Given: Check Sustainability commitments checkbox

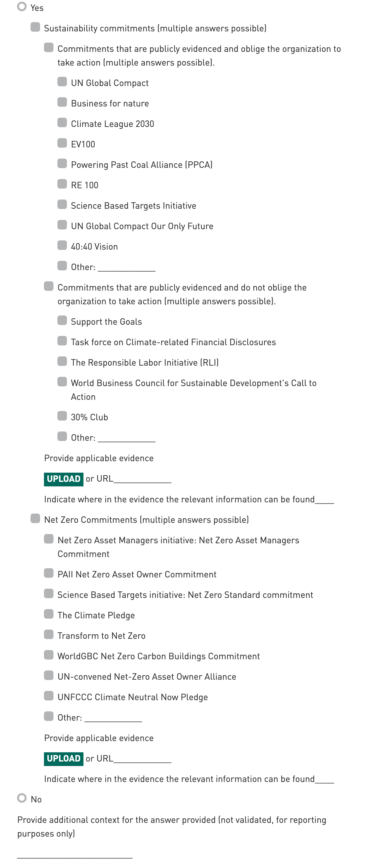Looking at the screenshot, I should (35, 27).
